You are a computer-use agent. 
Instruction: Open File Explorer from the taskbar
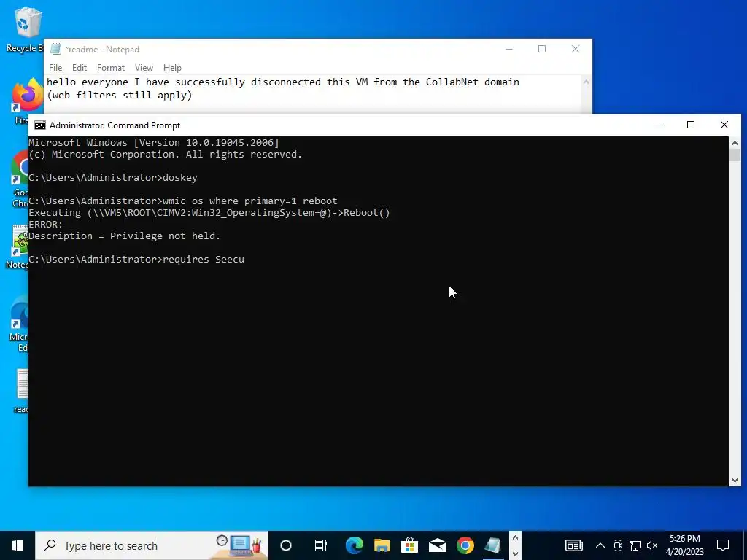click(382, 545)
